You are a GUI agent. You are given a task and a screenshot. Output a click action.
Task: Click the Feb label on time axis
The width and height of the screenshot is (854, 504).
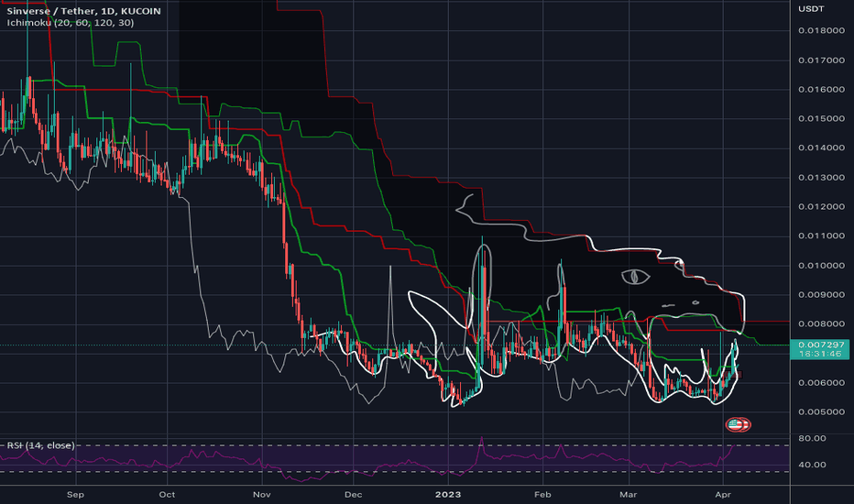(542, 495)
